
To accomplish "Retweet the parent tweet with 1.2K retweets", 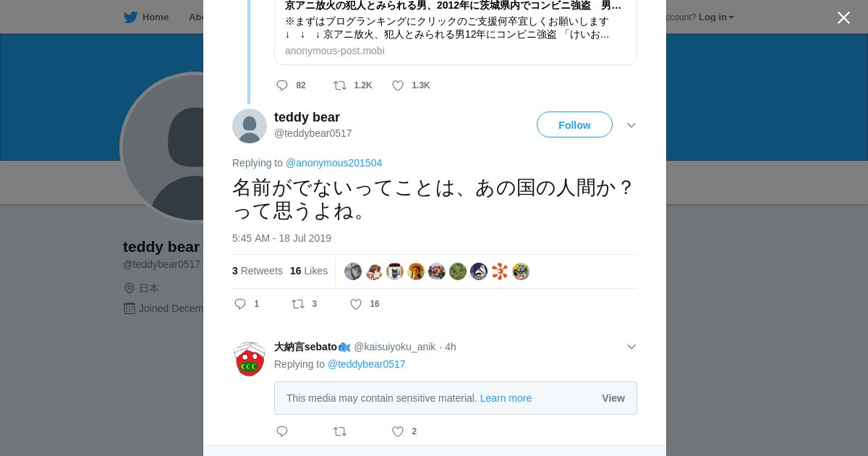I will click(x=340, y=85).
